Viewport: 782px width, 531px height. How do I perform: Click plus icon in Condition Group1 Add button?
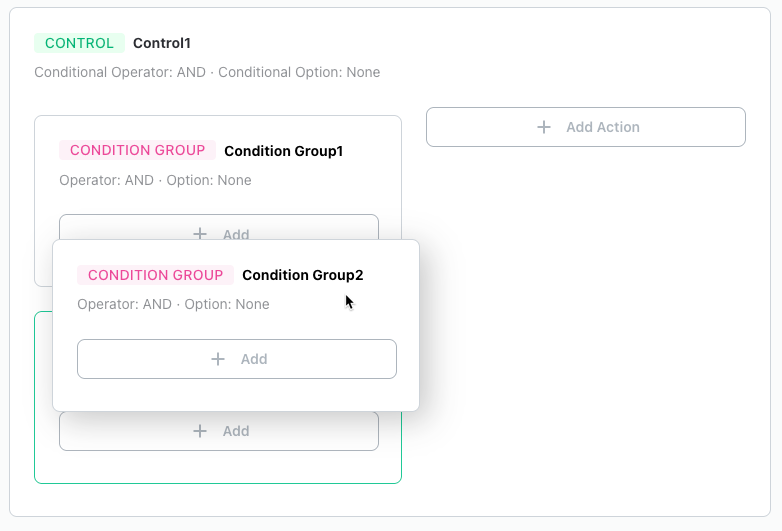[x=200, y=233]
